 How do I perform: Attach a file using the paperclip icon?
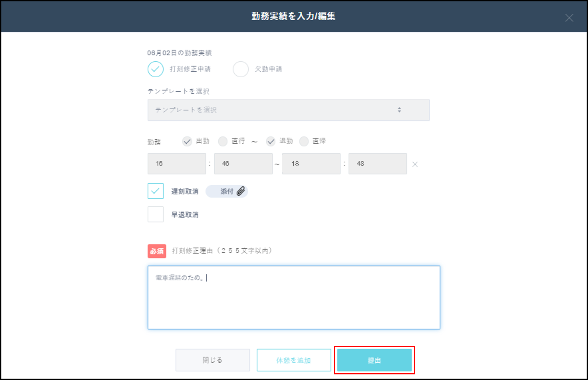click(240, 191)
